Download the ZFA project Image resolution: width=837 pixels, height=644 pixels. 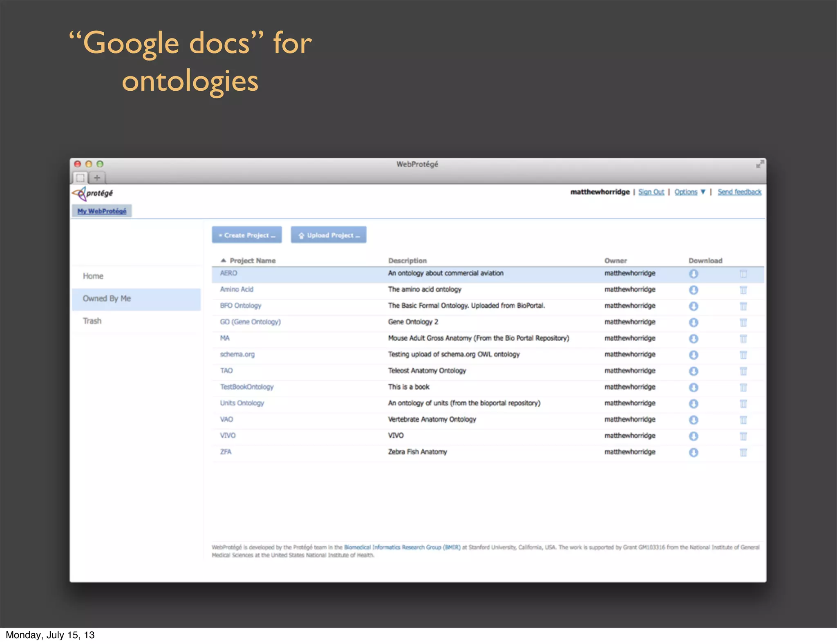point(694,452)
